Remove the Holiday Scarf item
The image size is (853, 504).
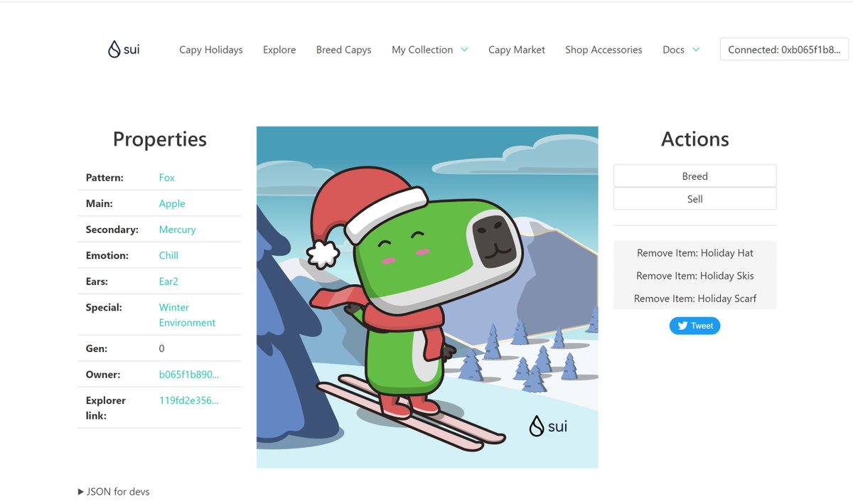pyautogui.click(x=695, y=299)
